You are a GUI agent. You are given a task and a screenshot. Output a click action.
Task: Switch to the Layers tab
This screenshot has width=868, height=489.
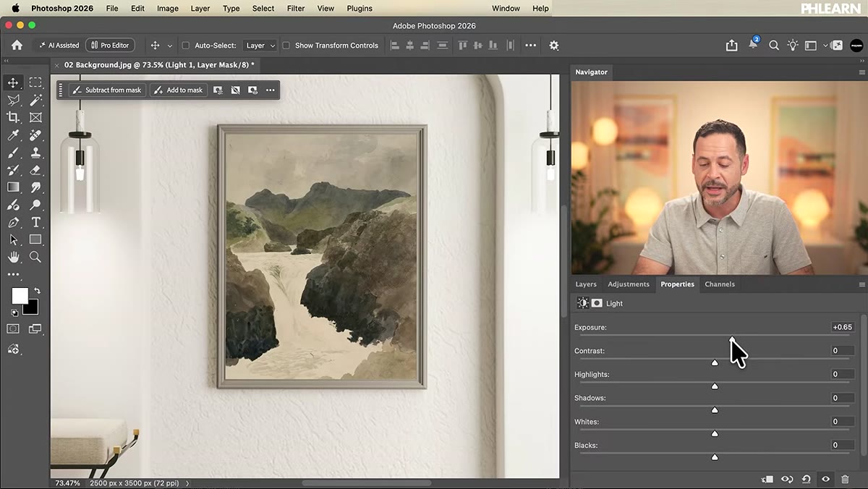click(x=586, y=284)
